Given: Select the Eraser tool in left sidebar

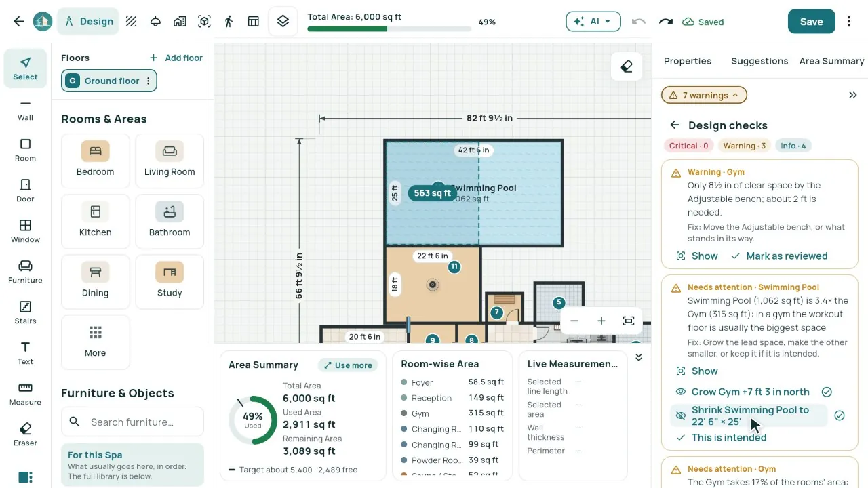Looking at the screenshot, I should (25, 435).
